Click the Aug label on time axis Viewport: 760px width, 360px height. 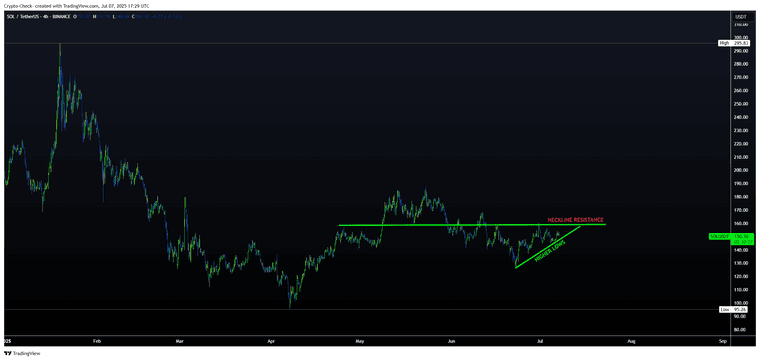coord(631,342)
